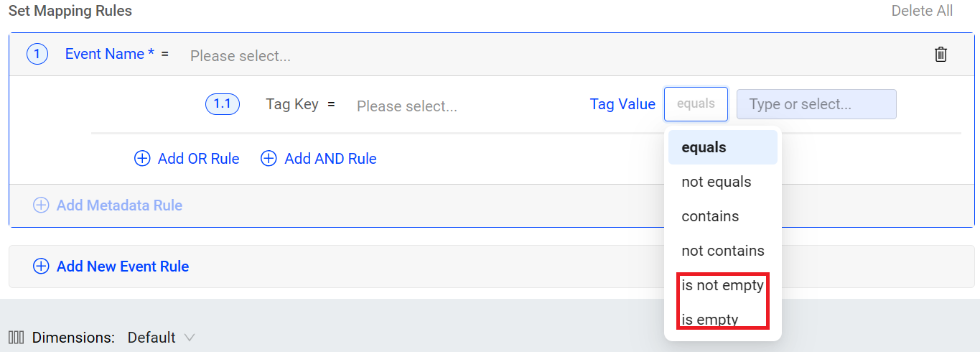
Task: Click the Delete All link
Action: coord(922,11)
